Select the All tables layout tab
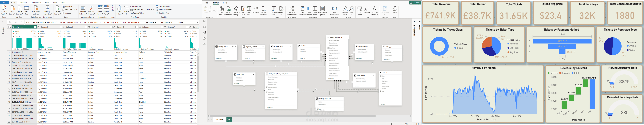 pos(220,120)
